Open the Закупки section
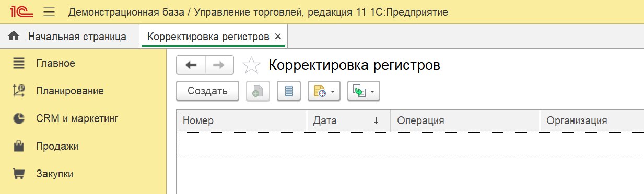 54,174
